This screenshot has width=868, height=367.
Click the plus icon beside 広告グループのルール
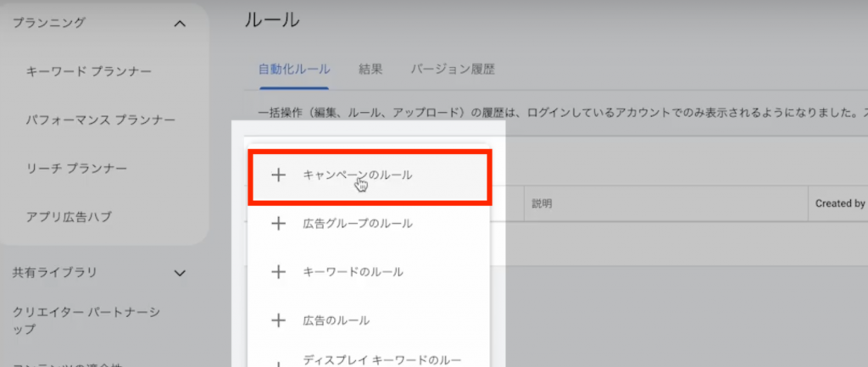tap(278, 224)
